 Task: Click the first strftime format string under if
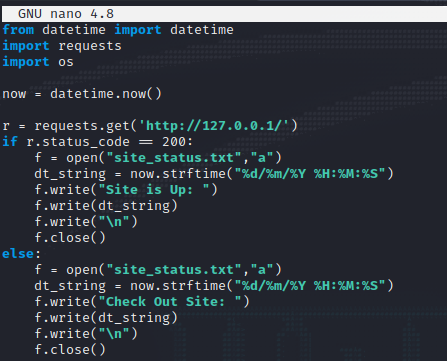tap(310, 174)
